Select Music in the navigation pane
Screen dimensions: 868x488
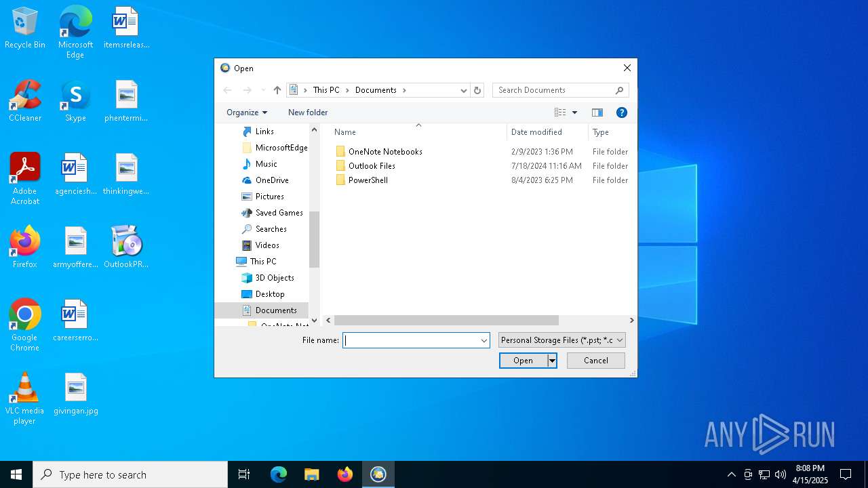(266, 164)
